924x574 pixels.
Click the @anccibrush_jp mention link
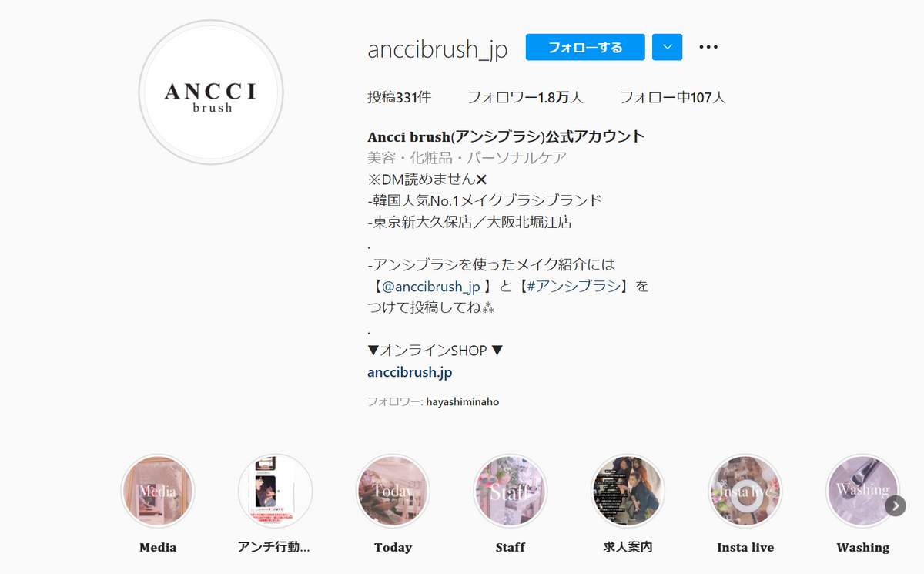point(431,287)
